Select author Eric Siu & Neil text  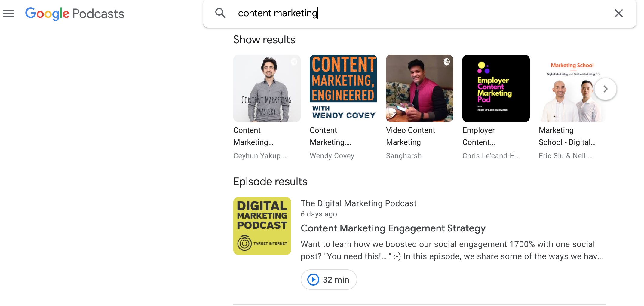click(x=566, y=156)
